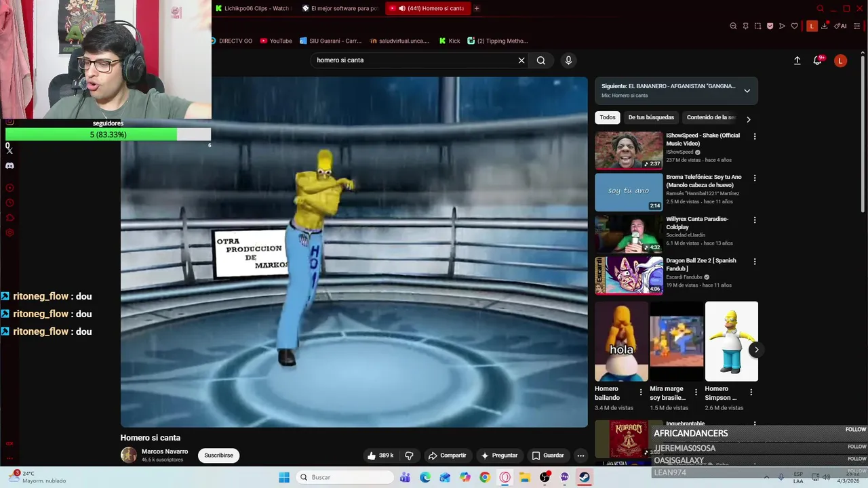
Task: Open options for Homero Simpson short
Action: [x=751, y=392]
